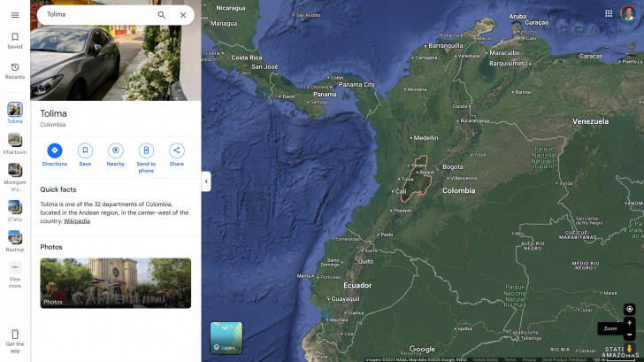The height and width of the screenshot is (362, 644).
Task: Clear the Tolima search text
Action: coord(183,15)
